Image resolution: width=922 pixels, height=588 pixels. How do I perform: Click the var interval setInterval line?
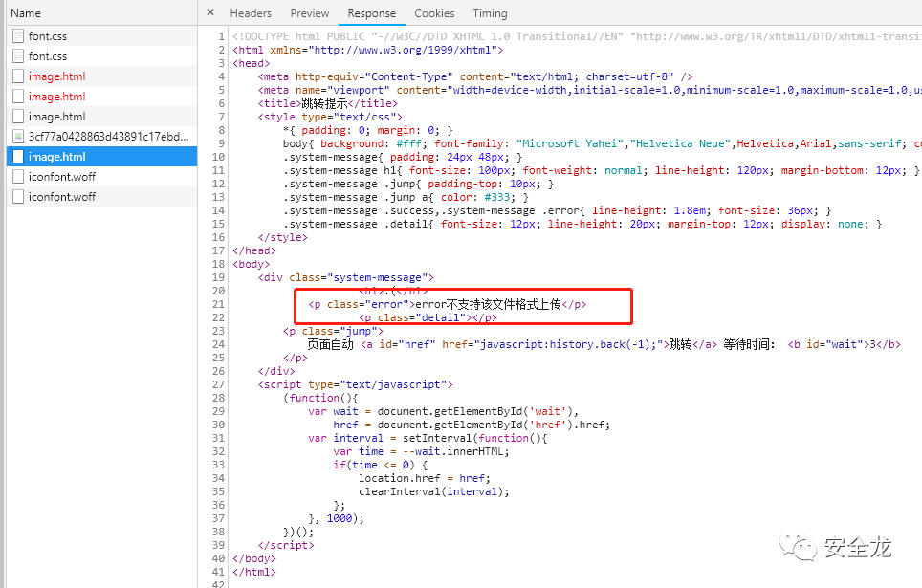(x=428, y=438)
